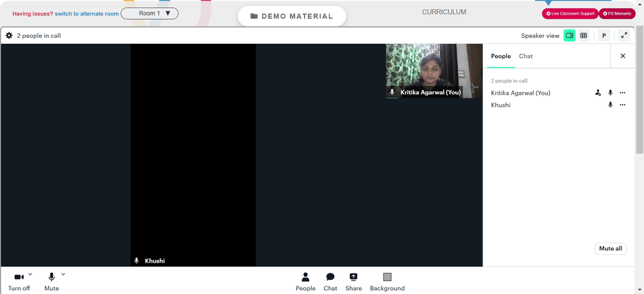644x294 pixels.
Task: Switch to grid view layout icon
Action: click(x=583, y=35)
